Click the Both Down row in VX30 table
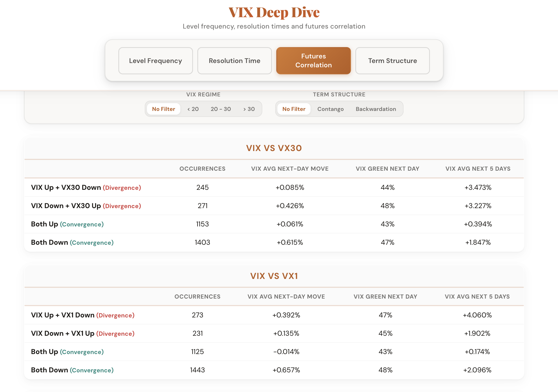This screenshot has height=392, width=558. (72, 242)
